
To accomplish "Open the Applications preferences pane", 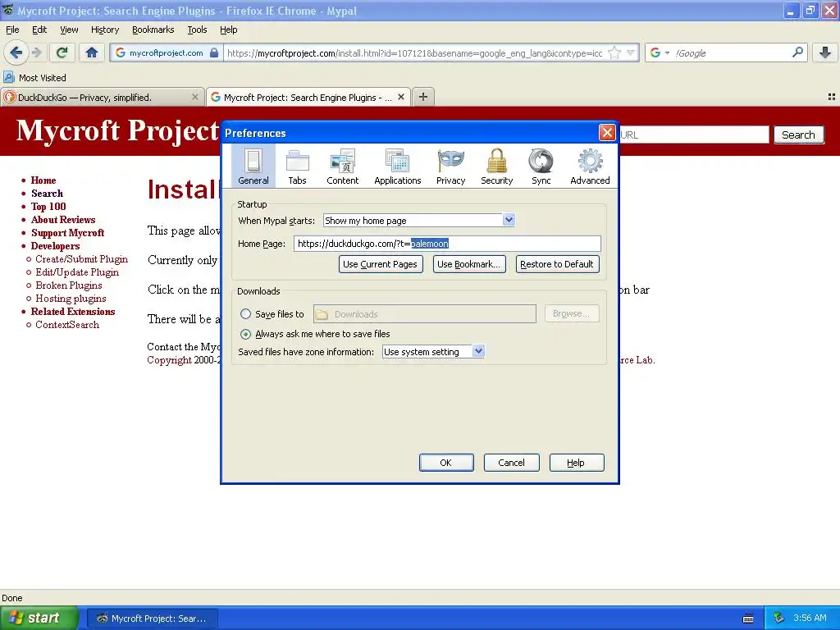I will point(398,167).
